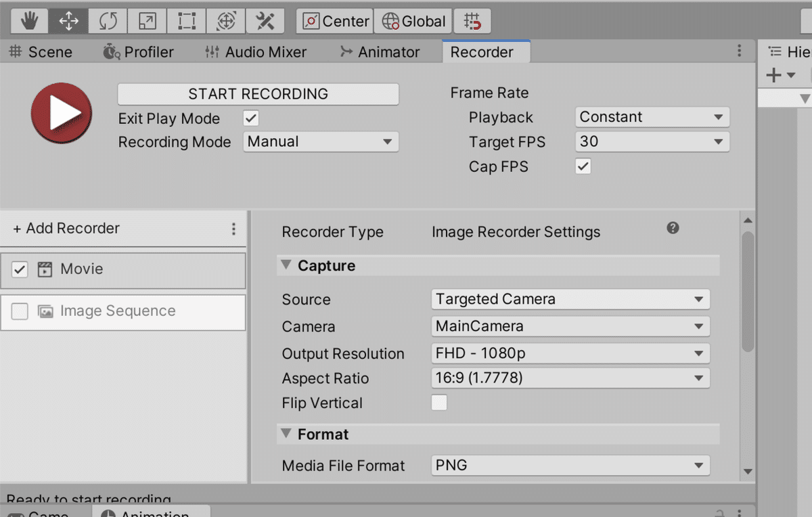Select the Scale tool

pyautogui.click(x=147, y=21)
